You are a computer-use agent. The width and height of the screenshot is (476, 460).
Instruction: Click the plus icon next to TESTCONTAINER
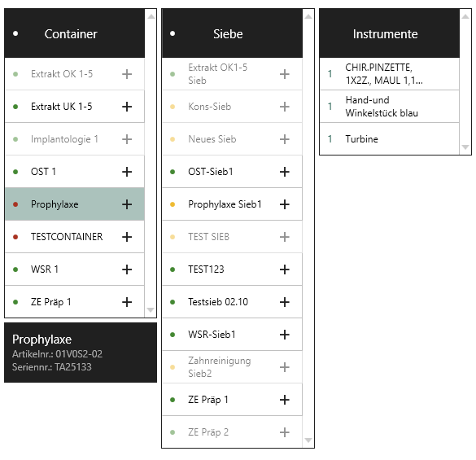[x=127, y=237]
